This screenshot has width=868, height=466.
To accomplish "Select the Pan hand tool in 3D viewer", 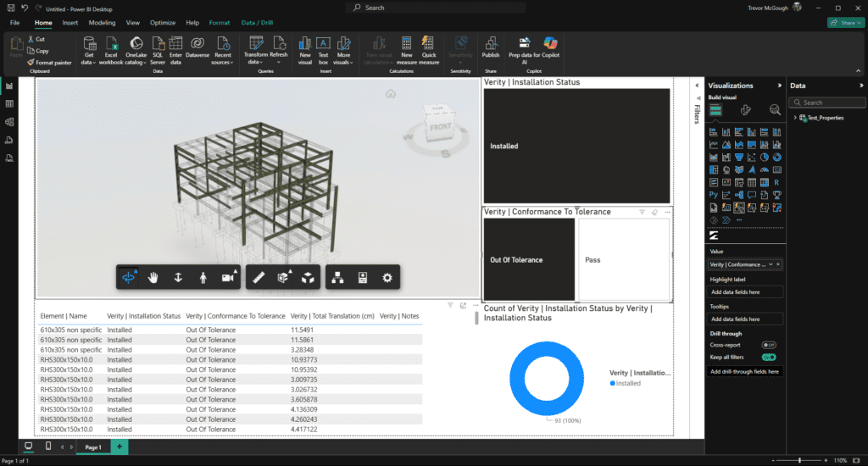I will pos(153,277).
